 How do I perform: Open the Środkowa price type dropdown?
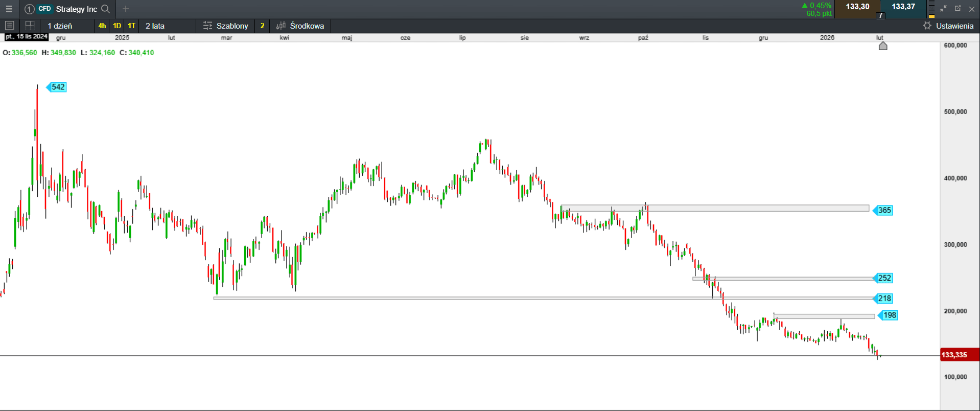(x=301, y=26)
